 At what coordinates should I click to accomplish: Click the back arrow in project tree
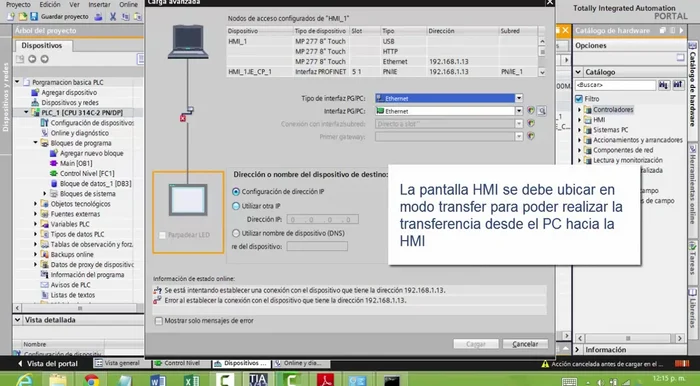pos(32,59)
